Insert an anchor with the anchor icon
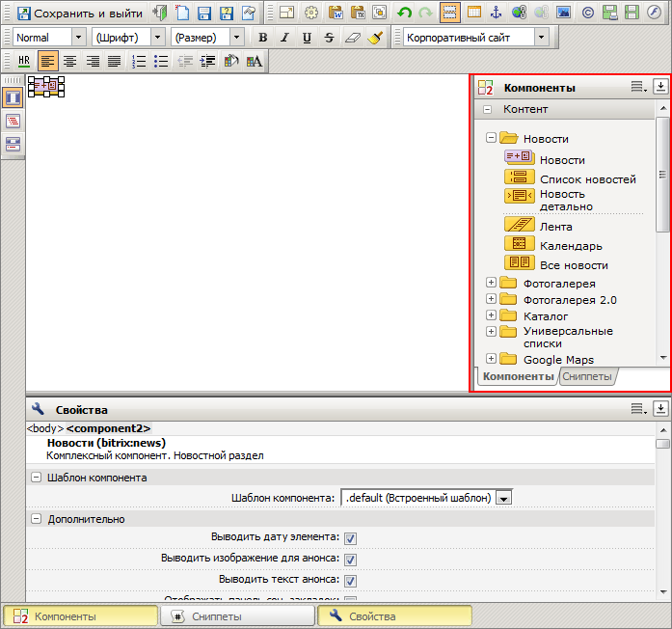This screenshot has width=672, height=629. 496,13
